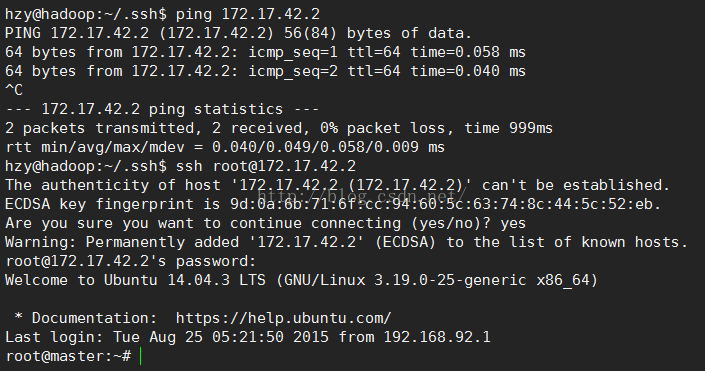Click the 'icmp_seq=1' ping reply line
Image resolution: width=705 pixels, height=371 pixels.
pos(265,52)
